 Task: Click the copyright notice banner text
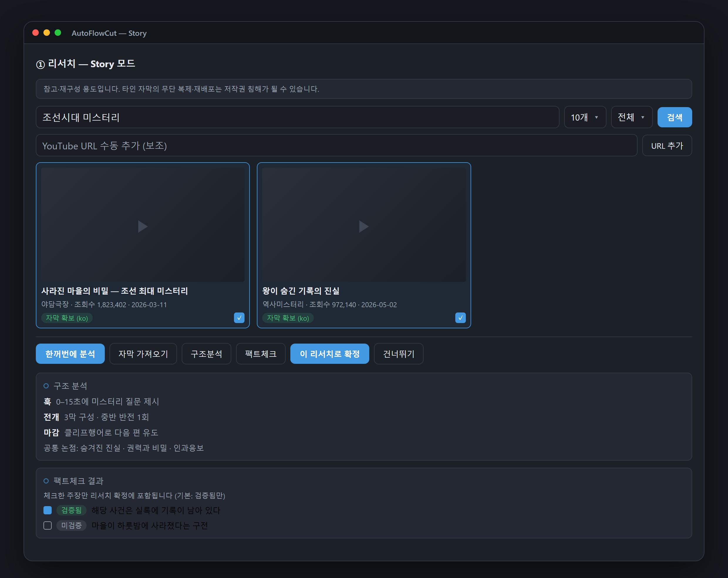181,89
